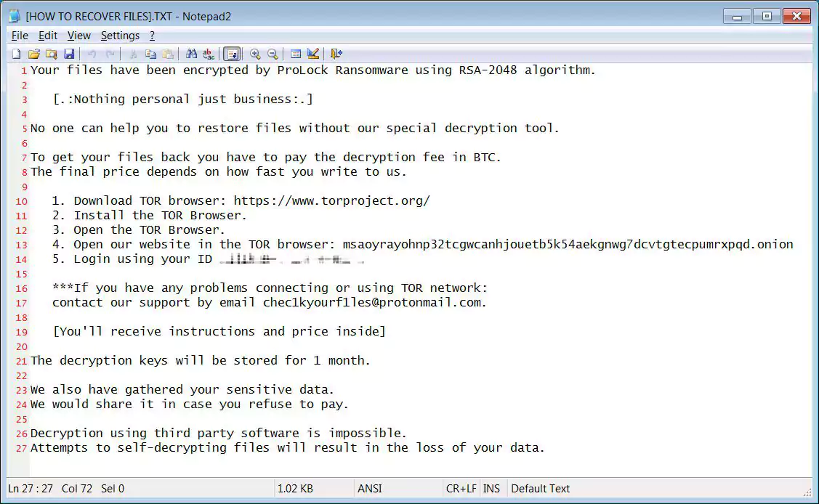Open the Settings menu
Image resolution: width=819 pixels, height=504 pixels.
coord(120,36)
